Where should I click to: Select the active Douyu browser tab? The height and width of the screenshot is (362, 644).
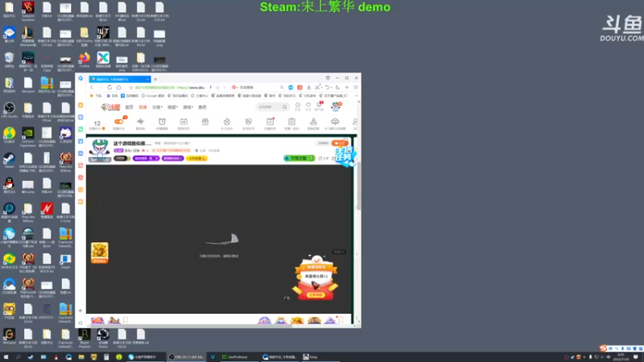pyautogui.click(x=120, y=79)
